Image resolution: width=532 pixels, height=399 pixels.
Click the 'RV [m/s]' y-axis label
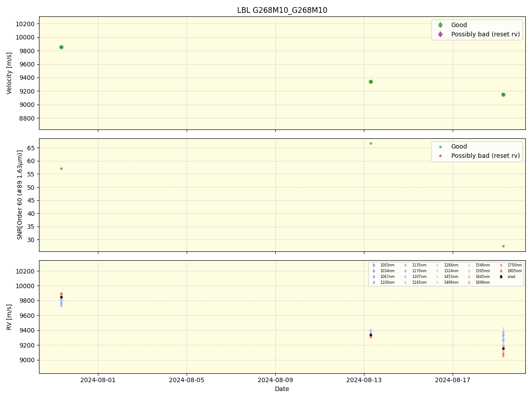(9, 317)
